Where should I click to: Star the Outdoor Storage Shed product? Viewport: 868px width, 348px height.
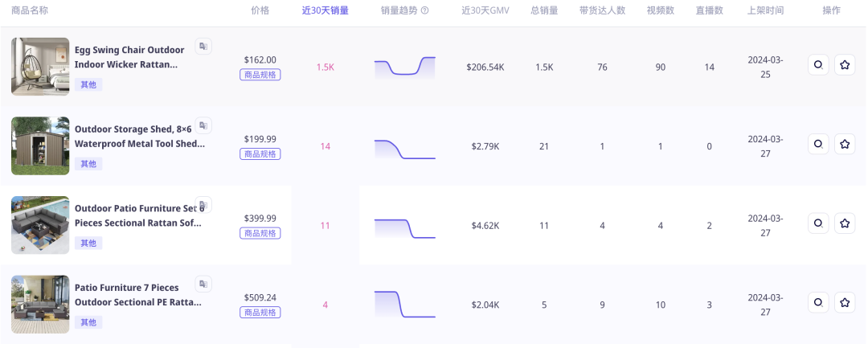pos(844,144)
